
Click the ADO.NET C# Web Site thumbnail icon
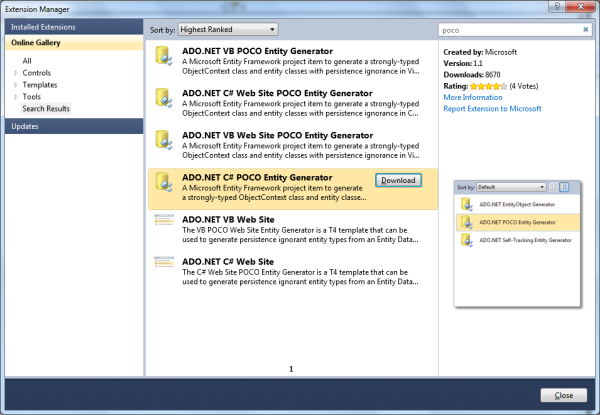point(164,262)
